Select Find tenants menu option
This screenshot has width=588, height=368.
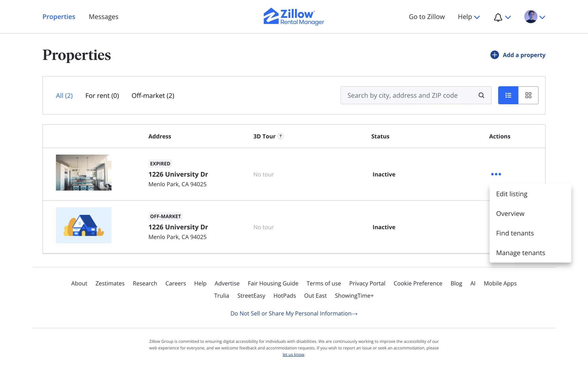coord(515,233)
